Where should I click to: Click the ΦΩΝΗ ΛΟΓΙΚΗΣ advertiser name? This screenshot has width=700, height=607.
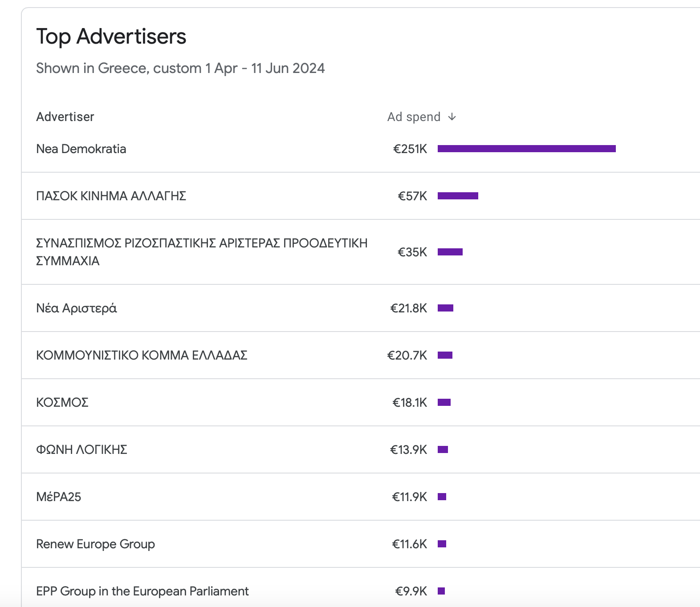coord(81,449)
